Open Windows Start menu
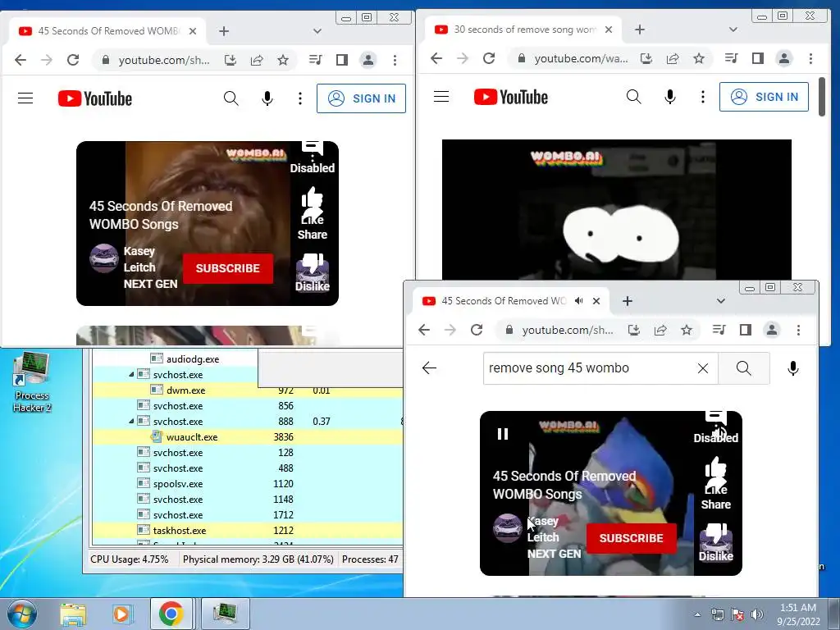The width and height of the screenshot is (840, 630). tap(22, 614)
